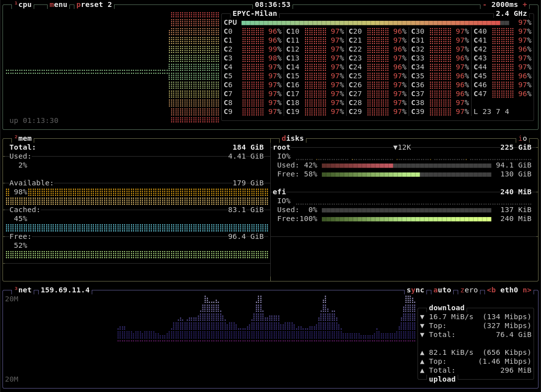Click the root disk 12K activity arrow
The height and width of the screenshot is (392, 541).
(x=395, y=147)
